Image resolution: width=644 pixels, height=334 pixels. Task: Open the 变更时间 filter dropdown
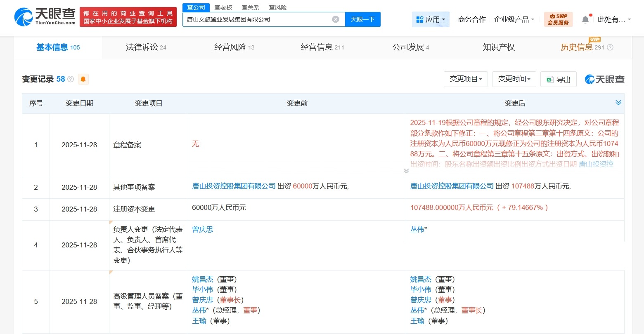pyautogui.click(x=514, y=79)
